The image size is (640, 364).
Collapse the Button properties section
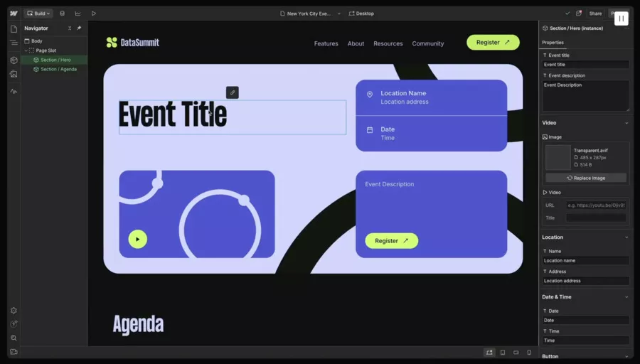(x=626, y=357)
